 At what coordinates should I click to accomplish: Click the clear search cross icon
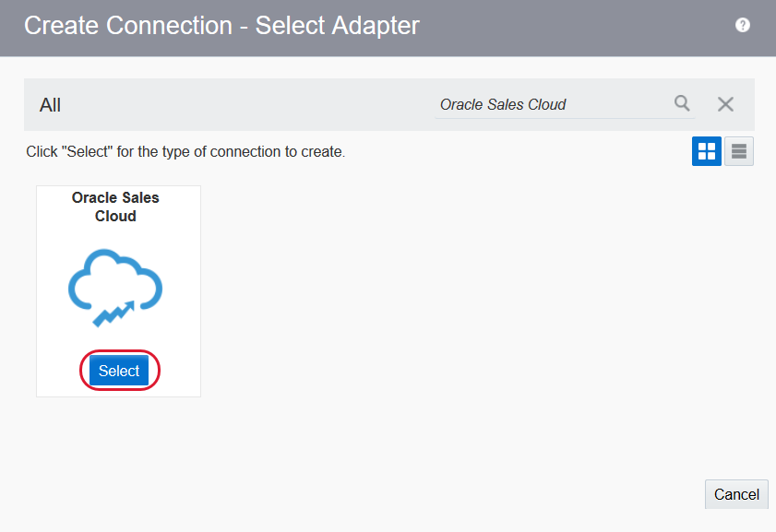(725, 104)
